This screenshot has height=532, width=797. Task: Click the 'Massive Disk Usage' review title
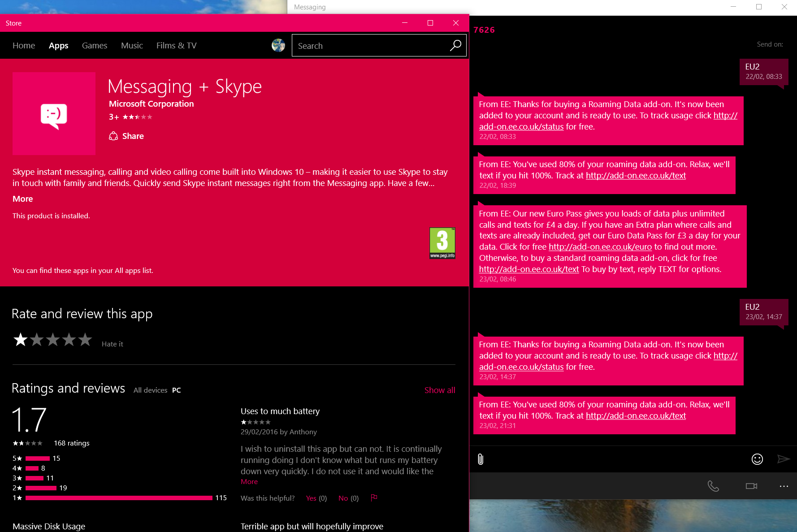(x=49, y=526)
